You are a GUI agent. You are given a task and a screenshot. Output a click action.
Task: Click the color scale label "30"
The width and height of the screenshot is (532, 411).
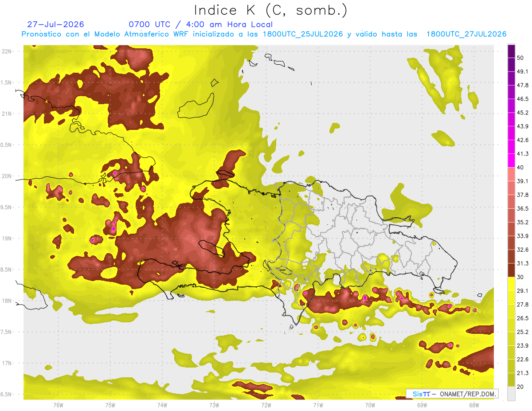coord(521,277)
